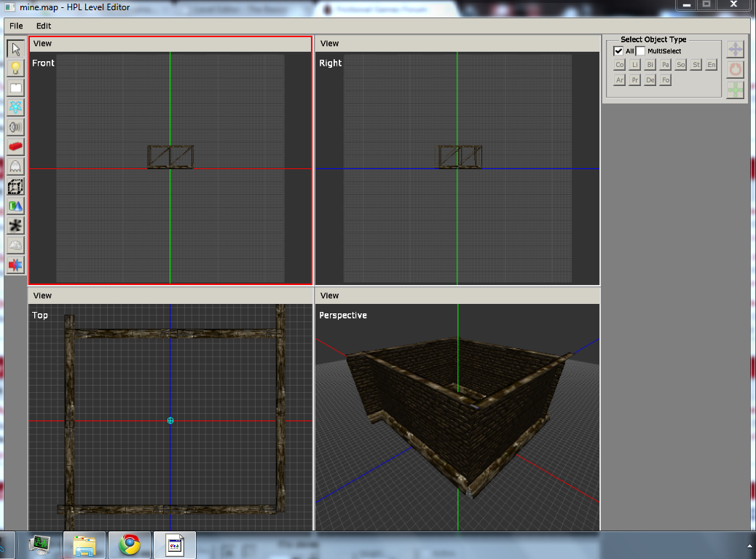Expand the View dropdown above Top viewport

pos(43,296)
